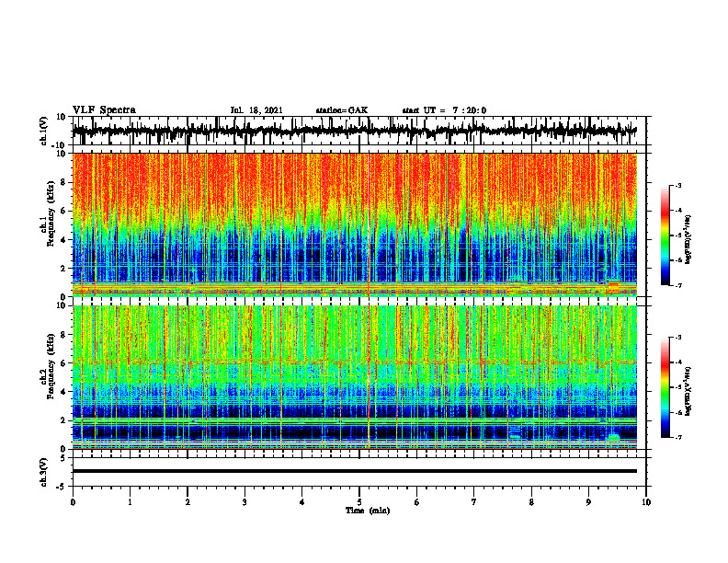This screenshot has width=728, height=563.
Task: Click time axis tick label "10"
Action: click(646, 502)
